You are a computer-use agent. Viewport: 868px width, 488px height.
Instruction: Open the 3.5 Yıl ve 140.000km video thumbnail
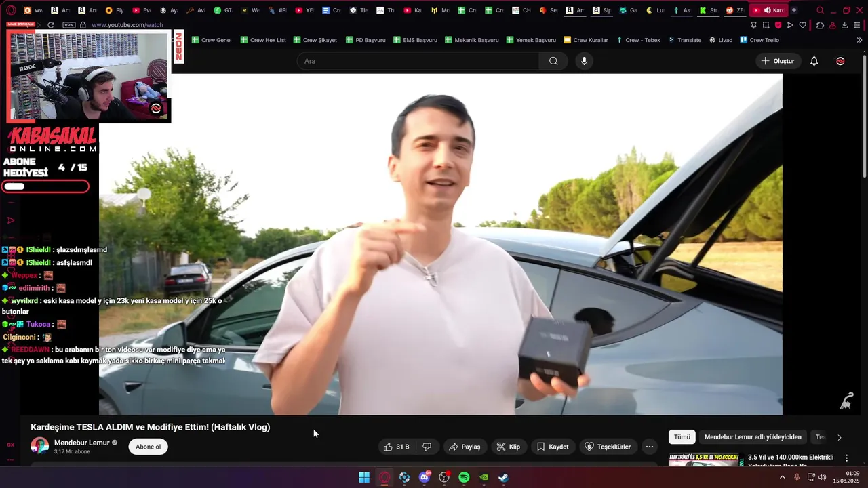coord(704,460)
